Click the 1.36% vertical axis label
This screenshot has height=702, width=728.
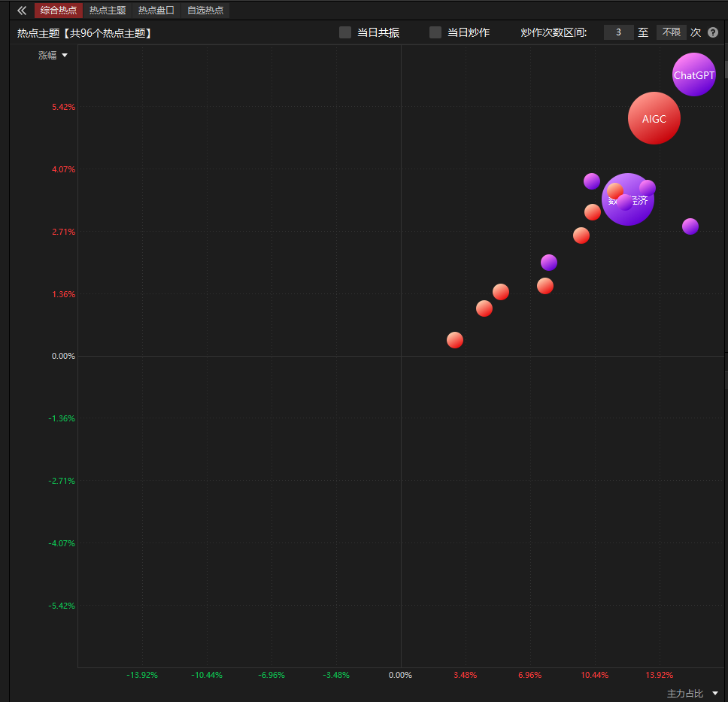point(63,294)
